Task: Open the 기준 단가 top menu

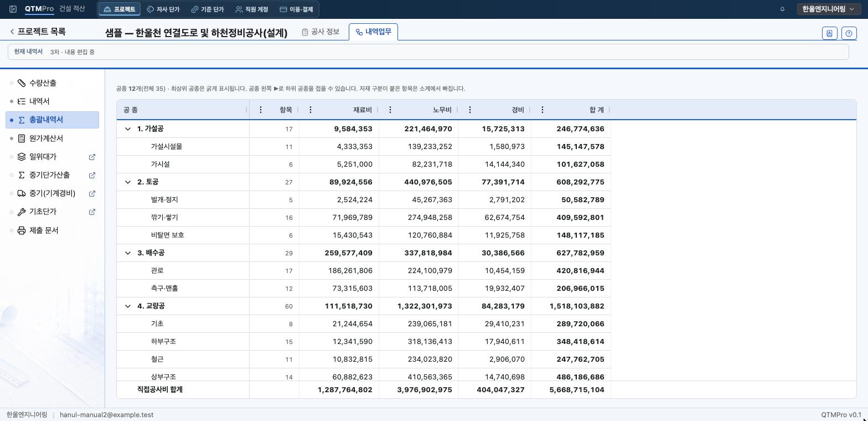Action: 208,9
